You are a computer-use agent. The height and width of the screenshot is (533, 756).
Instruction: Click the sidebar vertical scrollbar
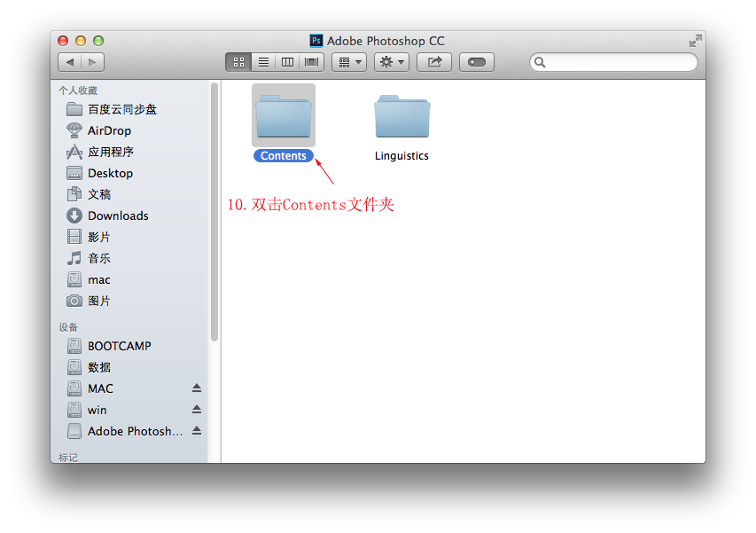[x=214, y=212]
